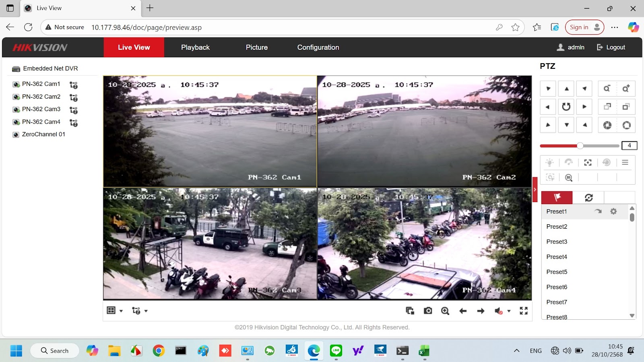The image size is (644, 362).
Task: Select ZeroChannel 01 in camera list
Action: point(43,134)
